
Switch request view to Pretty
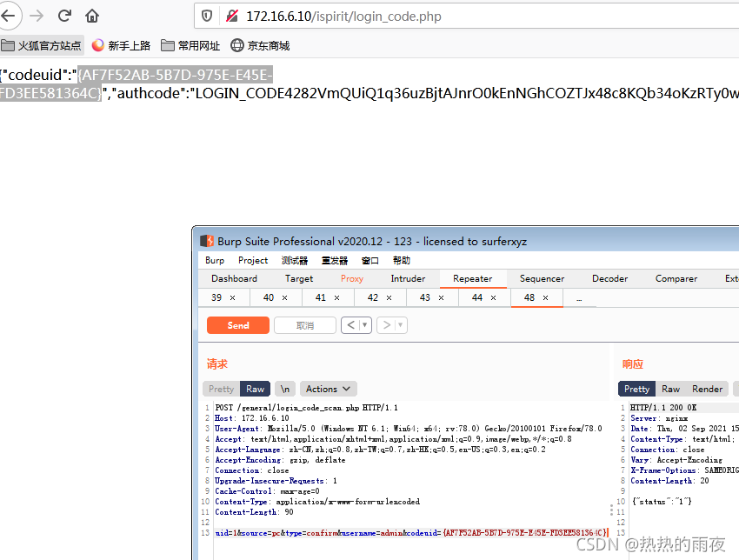coord(221,389)
